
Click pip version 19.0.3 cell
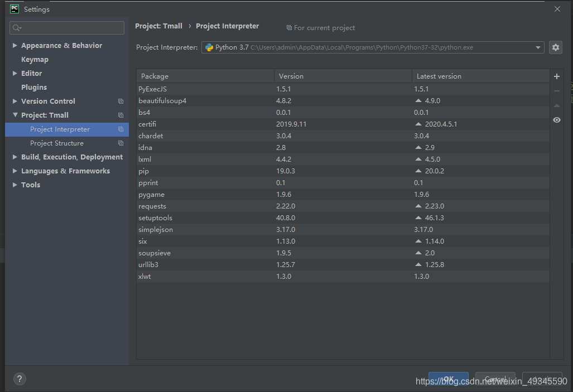pos(286,171)
